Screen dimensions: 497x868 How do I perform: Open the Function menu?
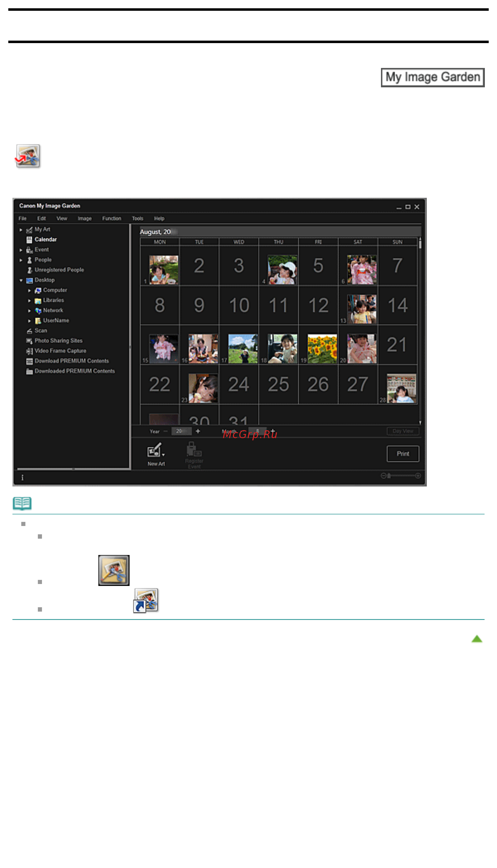(112, 219)
